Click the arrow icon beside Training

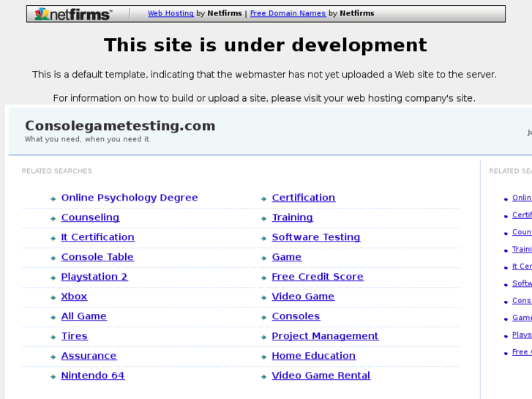coord(263,219)
